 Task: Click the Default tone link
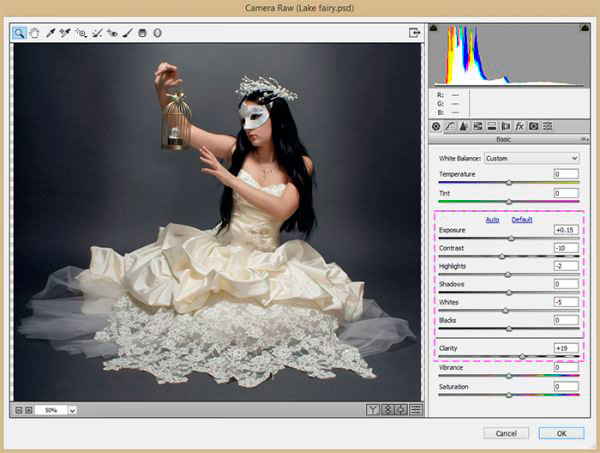(522, 220)
